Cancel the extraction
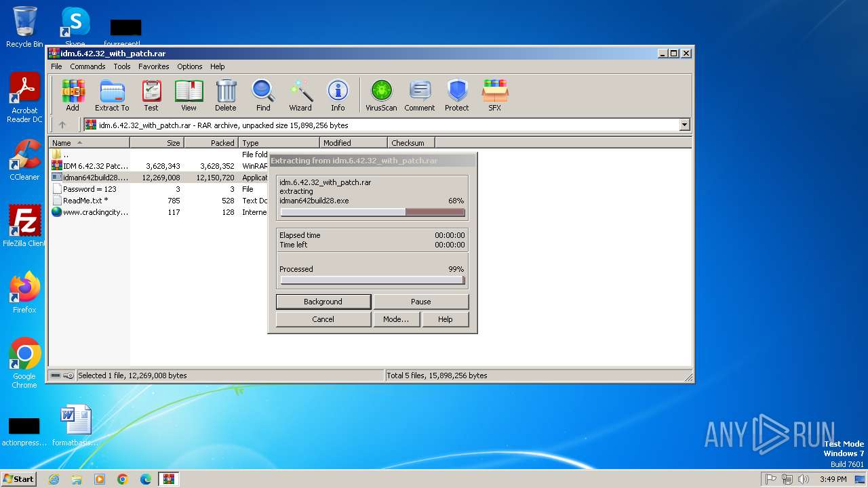868x488 pixels. 323,319
